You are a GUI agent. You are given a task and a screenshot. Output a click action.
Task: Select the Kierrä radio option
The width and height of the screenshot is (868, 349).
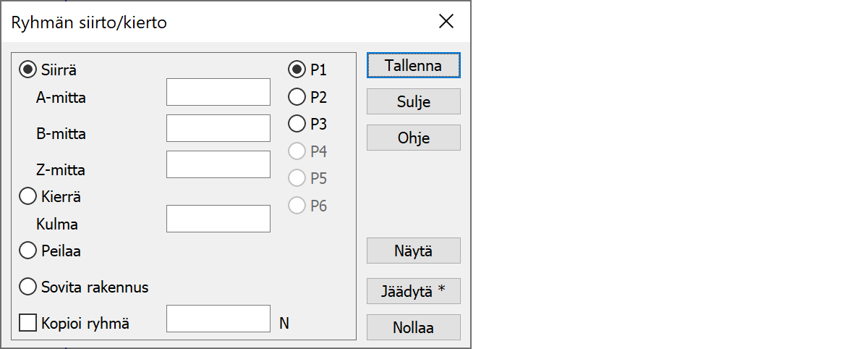click(x=28, y=196)
